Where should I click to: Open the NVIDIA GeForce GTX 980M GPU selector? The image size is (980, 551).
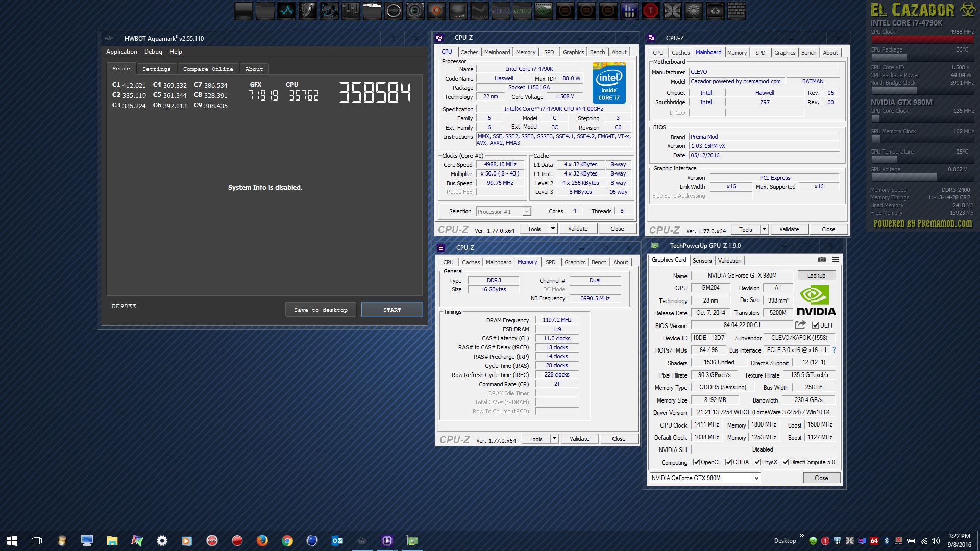[705, 478]
